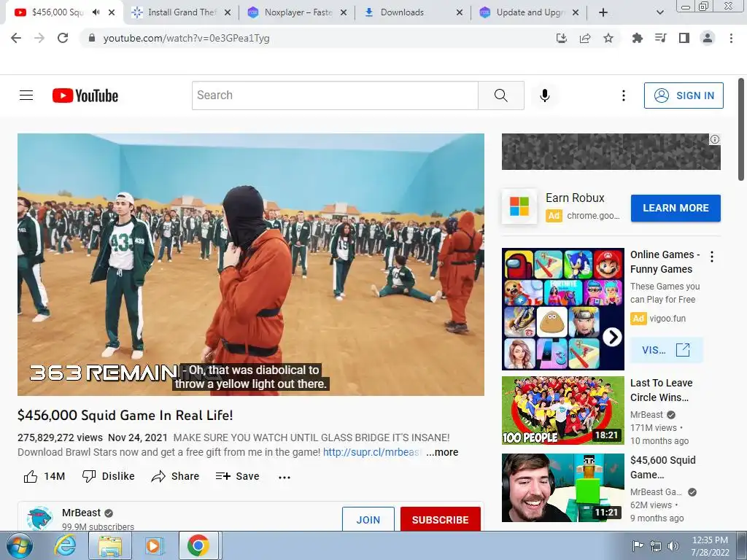This screenshot has height=560, width=747.
Task: Expand video description with ...more
Action: point(442,452)
